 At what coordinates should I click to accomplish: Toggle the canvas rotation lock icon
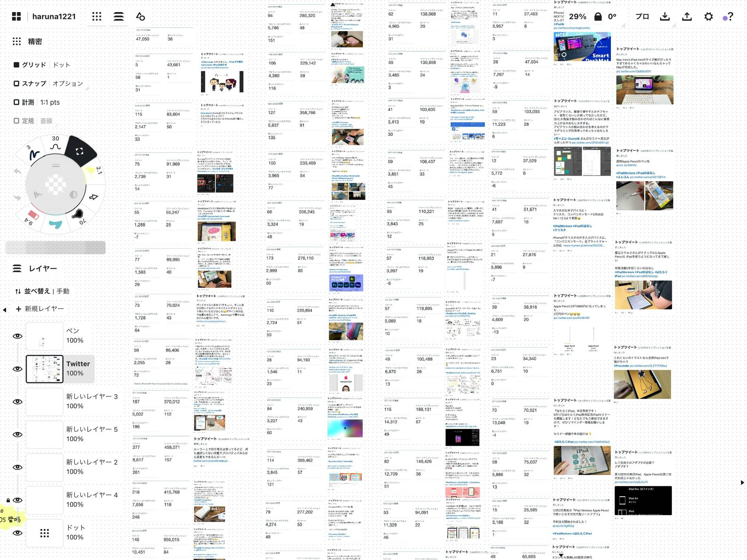click(x=598, y=17)
